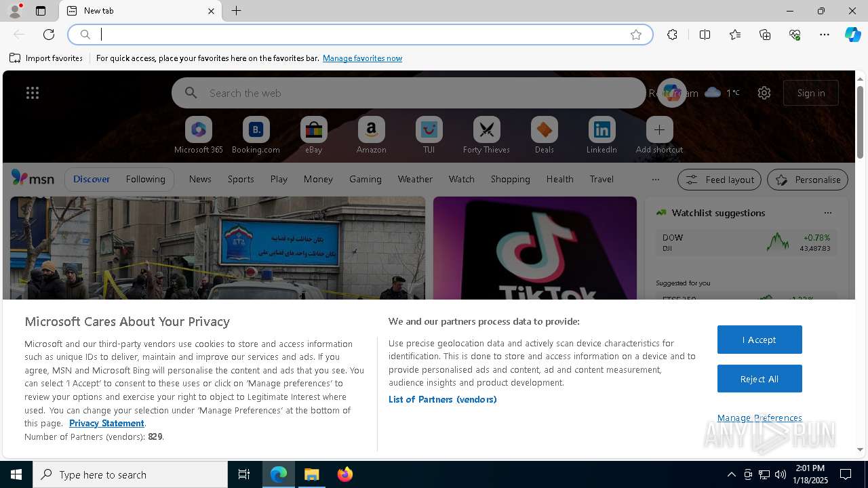The width and height of the screenshot is (868, 488).
Task: Expand more MSN categories menu
Action: click(655, 180)
